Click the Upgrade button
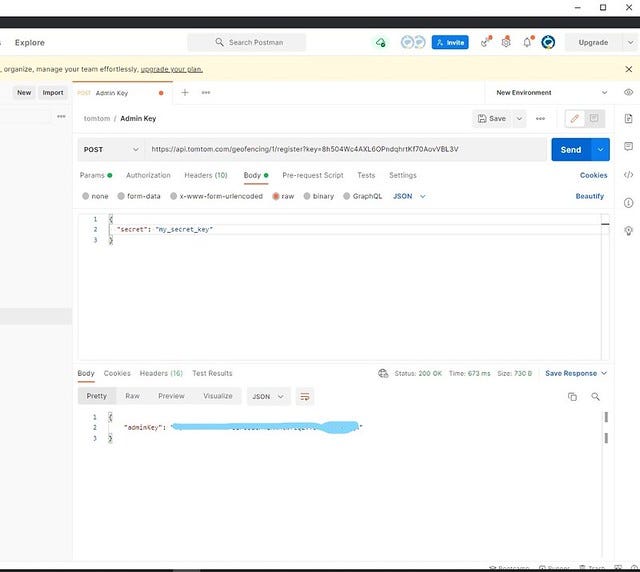Image resolution: width=640 pixels, height=572 pixels. (593, 42)
